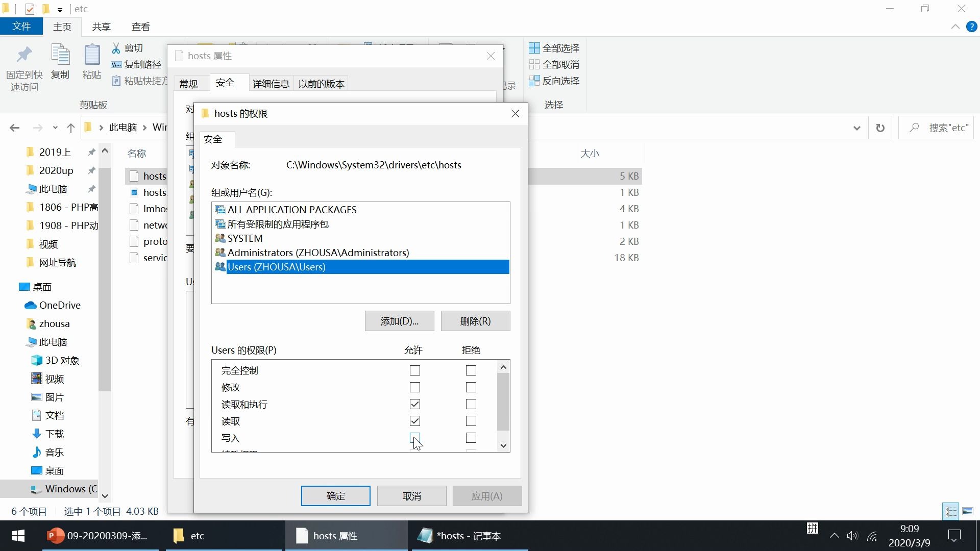
Task: Click Select none (全部取消) icon
Action: pyautogui.click(x=534, y=64)
